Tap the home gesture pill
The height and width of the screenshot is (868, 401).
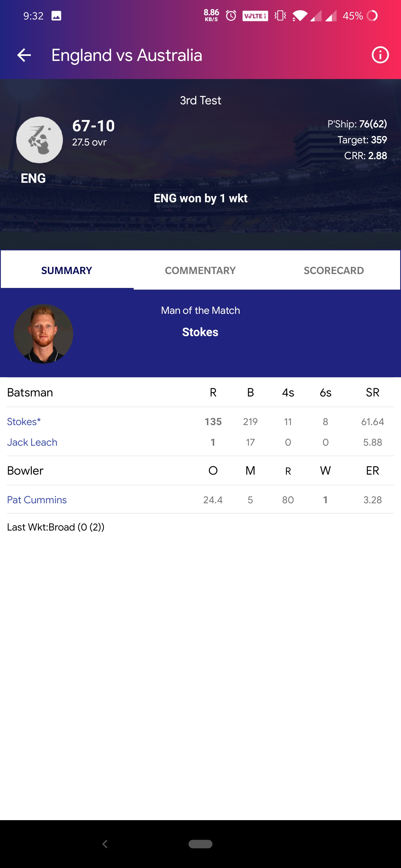click(200, 844)
